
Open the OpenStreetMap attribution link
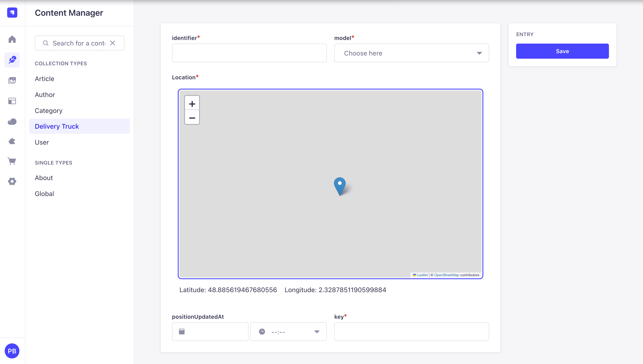[x=446, y=275]
